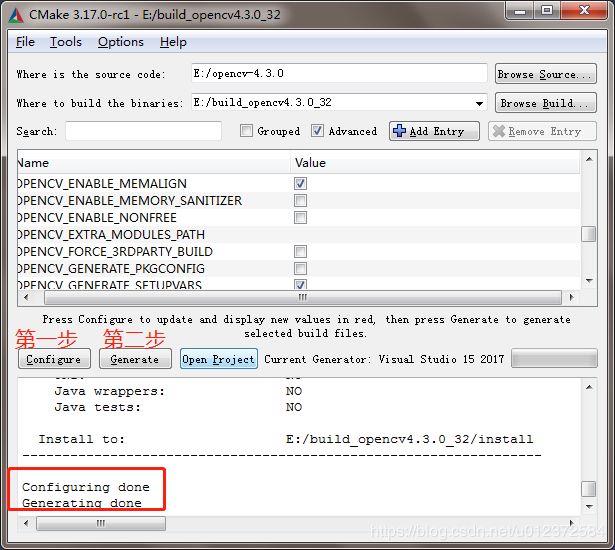Image resolution: width=615 pixels, height=550 pixels.
Task: Select OPENCV_GENERATE_PKGCONFIG entry name
Action: [x=111, y=269]
